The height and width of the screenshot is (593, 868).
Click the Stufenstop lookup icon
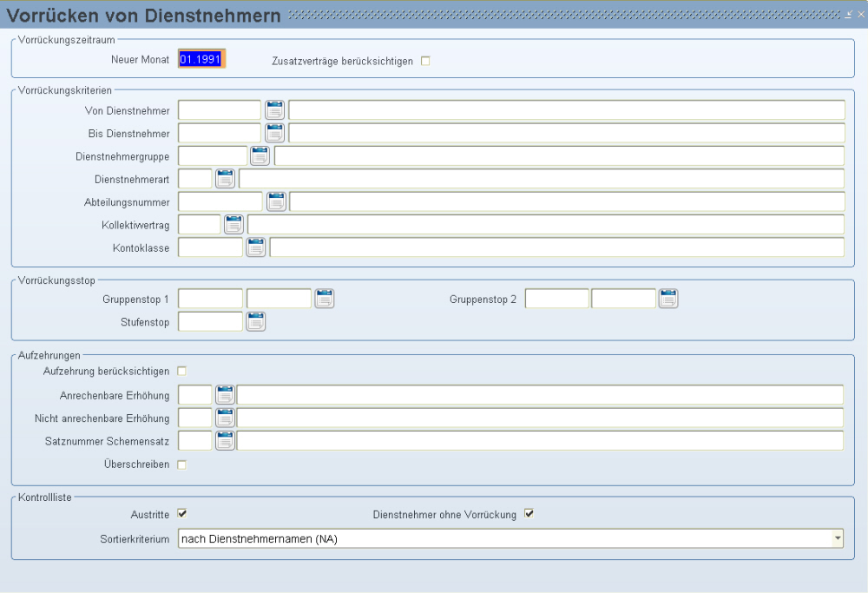point(255,322)
